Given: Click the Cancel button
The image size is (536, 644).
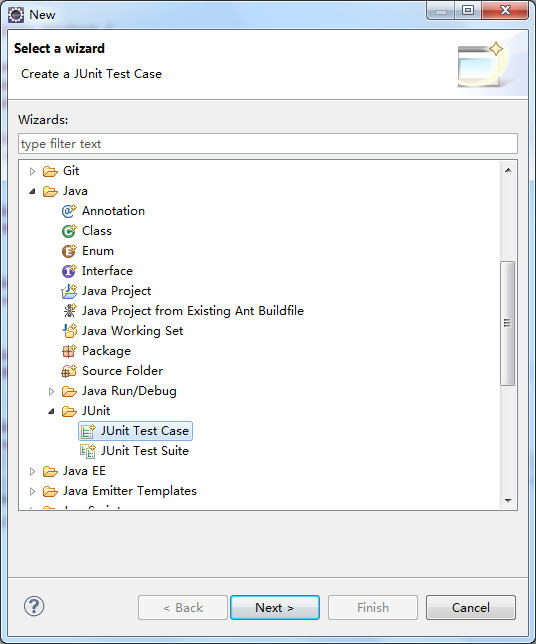Looking at the screenshot, I should click(x=471, y=607).
